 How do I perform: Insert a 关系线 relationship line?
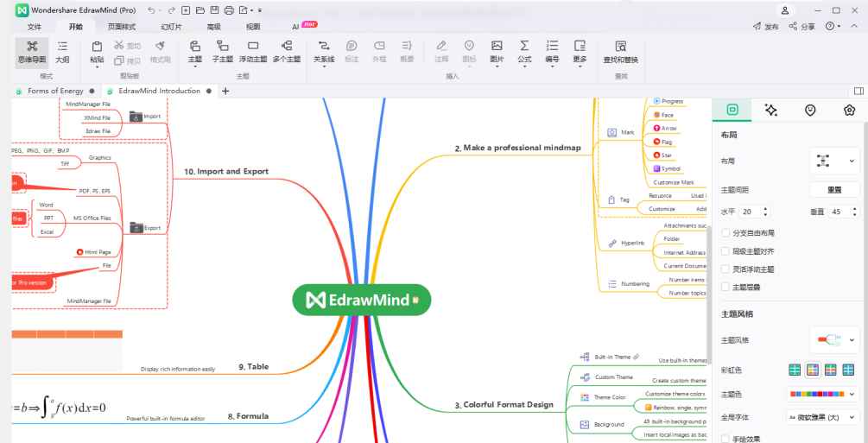(x=323, y=51)
